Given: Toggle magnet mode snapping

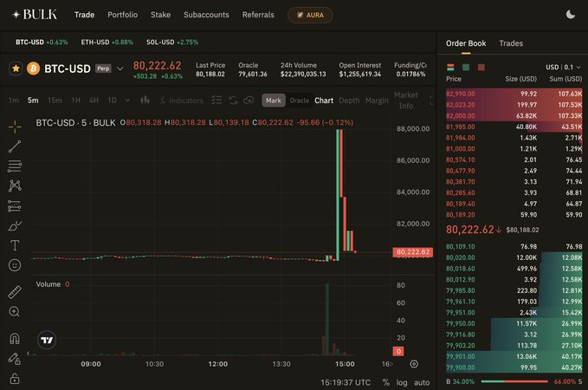Looking at the screenshot, I should click(x=15, y=339).
